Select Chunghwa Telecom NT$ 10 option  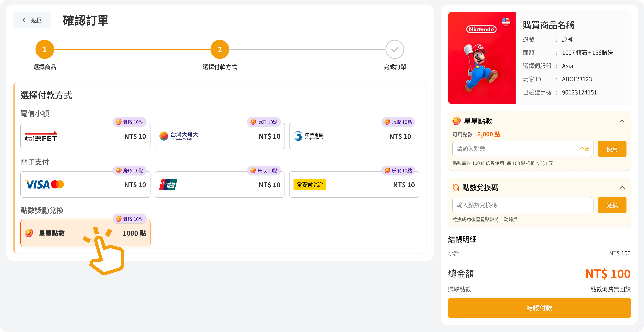pyautogui.click(x=354, y=136)
